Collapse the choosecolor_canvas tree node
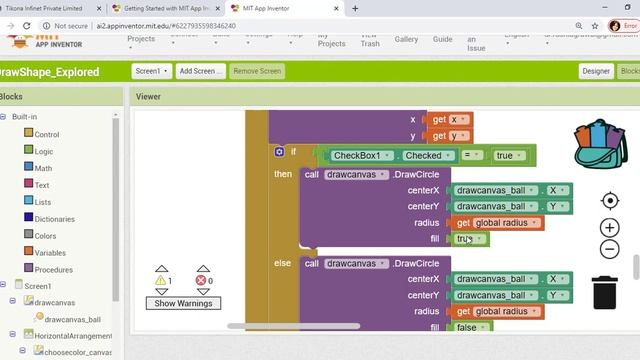The height and width of the screenshot is (360, 640). click(x=22, y=350)
